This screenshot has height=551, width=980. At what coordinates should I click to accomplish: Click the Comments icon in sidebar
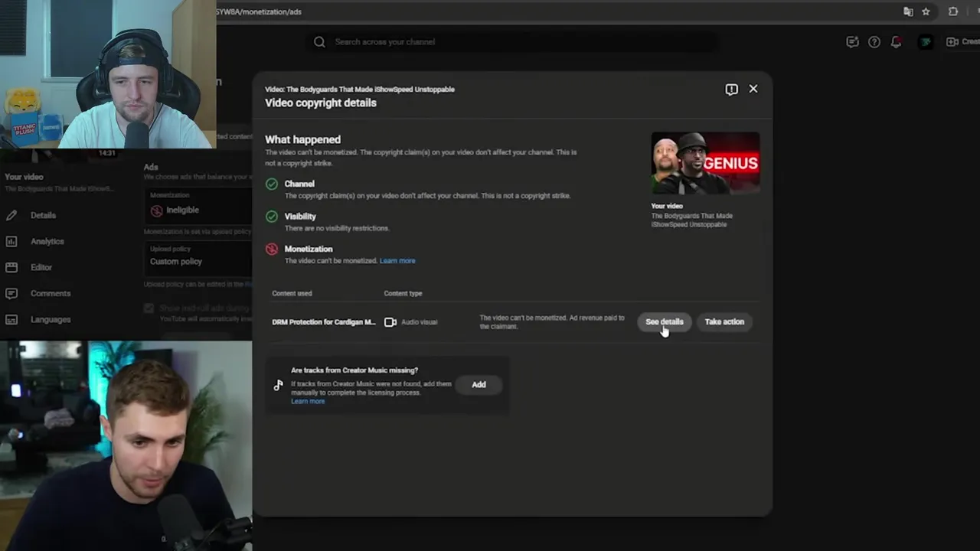click(11, 294)
